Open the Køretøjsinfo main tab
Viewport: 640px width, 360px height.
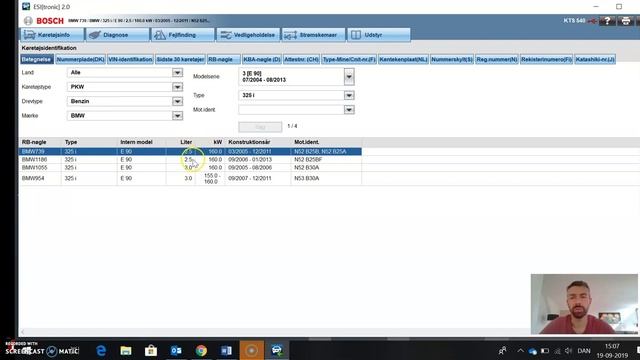click(52, 35)
